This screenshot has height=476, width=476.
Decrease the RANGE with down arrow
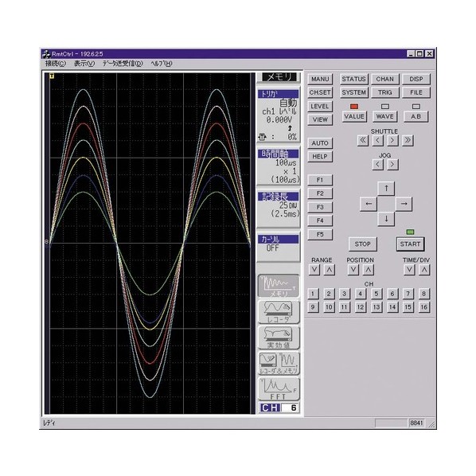[x=314, y=270]
